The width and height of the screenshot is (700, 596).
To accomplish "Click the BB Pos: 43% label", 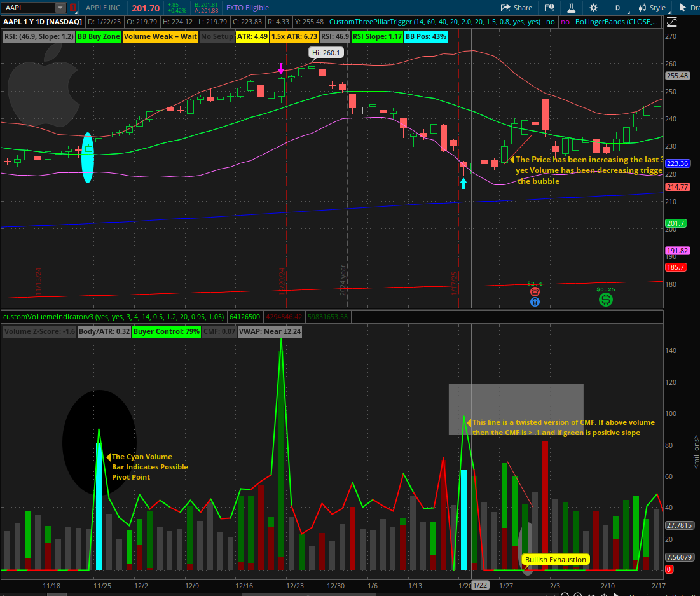I will tap(426, 36).
